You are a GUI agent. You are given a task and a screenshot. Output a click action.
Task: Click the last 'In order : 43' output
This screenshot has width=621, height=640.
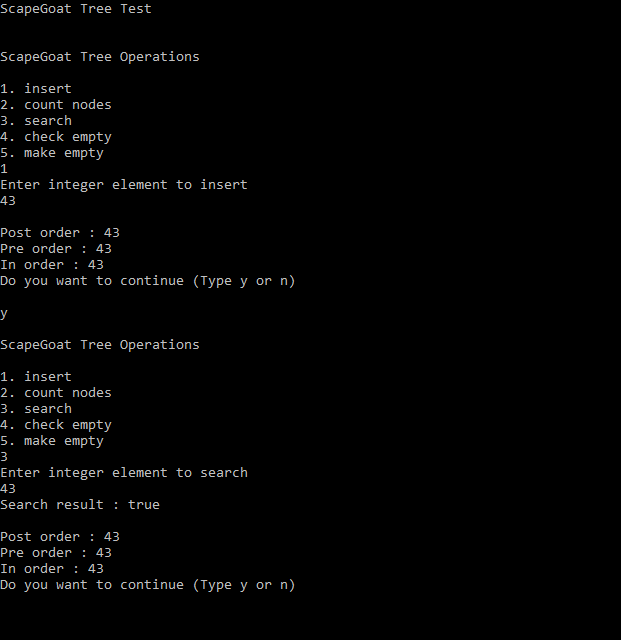pos(52,569)
